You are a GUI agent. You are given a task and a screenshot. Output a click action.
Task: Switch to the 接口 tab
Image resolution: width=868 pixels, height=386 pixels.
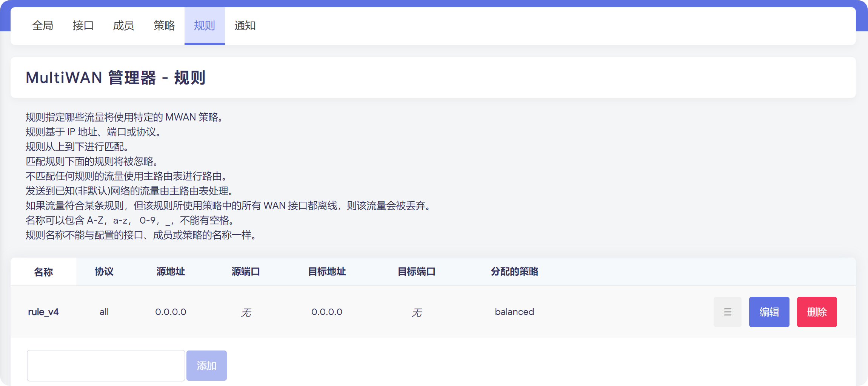click(83, 26)
